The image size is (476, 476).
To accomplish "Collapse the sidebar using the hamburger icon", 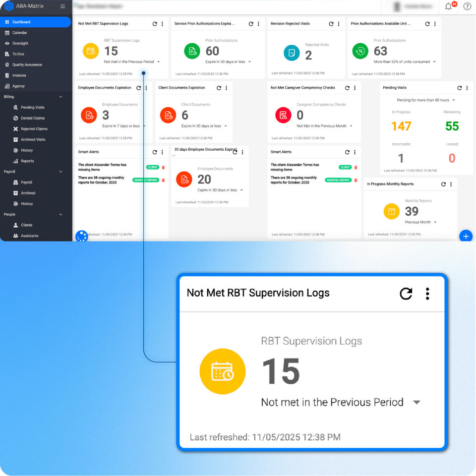I will click(63, 6).
